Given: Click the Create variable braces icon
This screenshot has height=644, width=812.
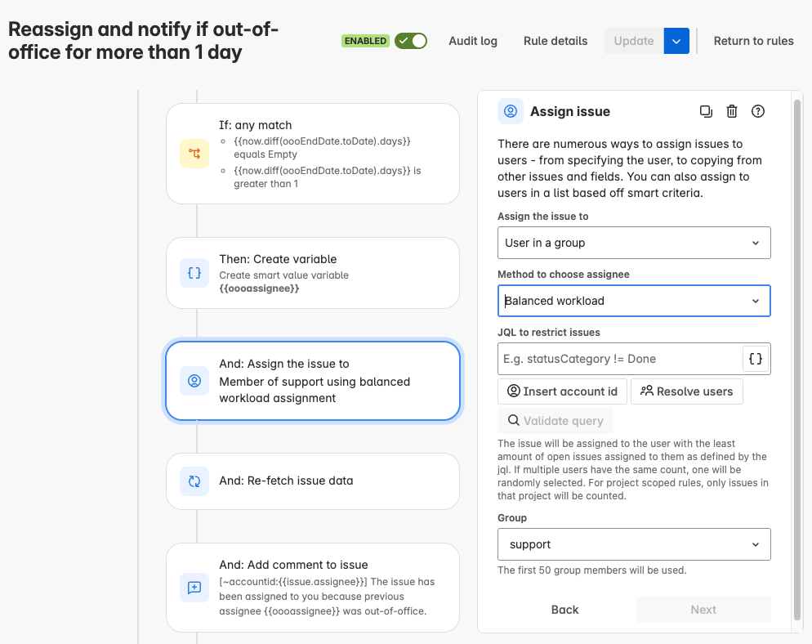Looking at the screenshot, I should (194, 273).
